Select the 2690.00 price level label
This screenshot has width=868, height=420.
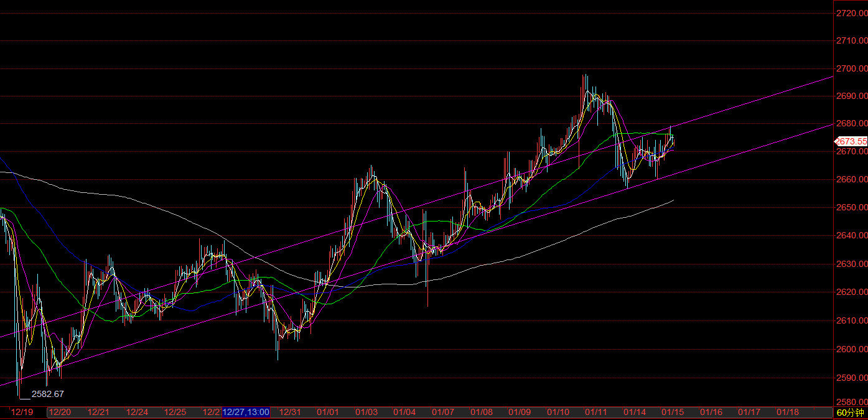[x=852, y=96]
